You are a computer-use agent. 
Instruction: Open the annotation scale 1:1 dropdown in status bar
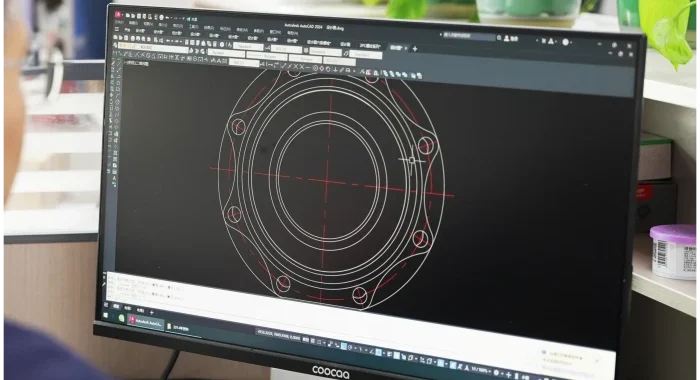[x=481, y=370]
